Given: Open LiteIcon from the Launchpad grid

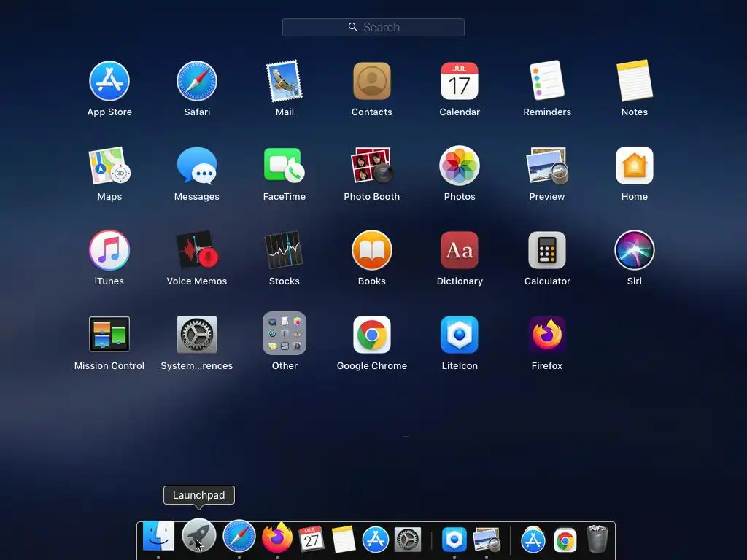Looking at the screenshot, I should click(x=460, y=334).
